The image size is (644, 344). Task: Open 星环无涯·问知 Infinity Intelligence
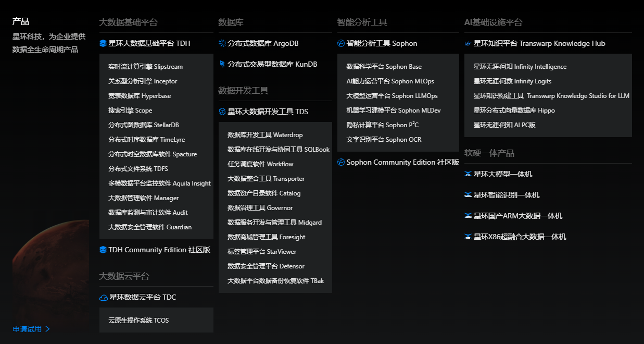[520, 67]
